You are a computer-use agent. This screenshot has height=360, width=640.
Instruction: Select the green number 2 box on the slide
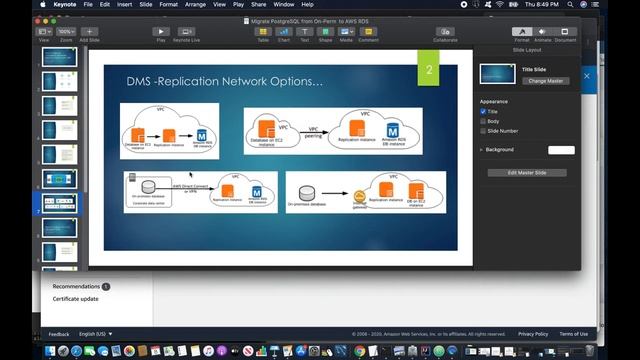428,69
